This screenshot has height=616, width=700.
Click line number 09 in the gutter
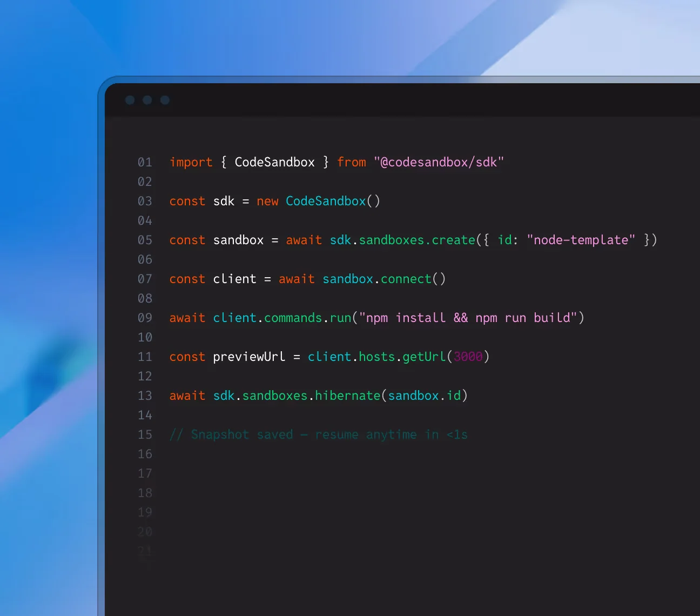[145, 318]
